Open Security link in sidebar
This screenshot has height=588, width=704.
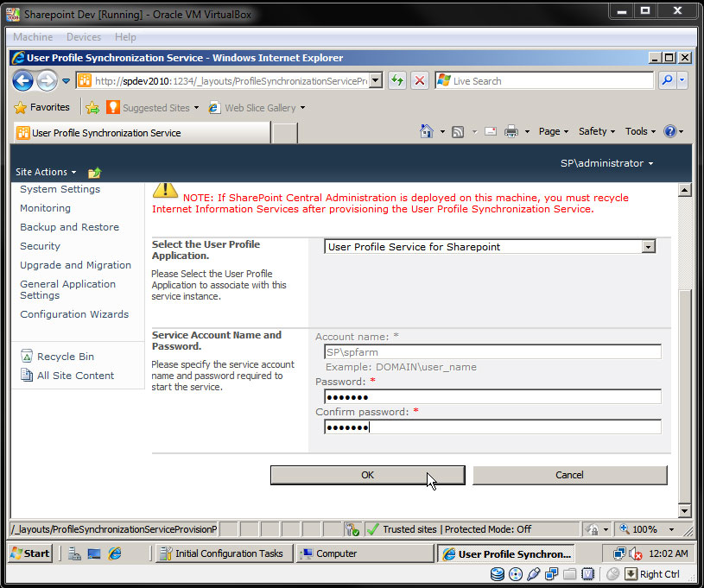[40, 246]
